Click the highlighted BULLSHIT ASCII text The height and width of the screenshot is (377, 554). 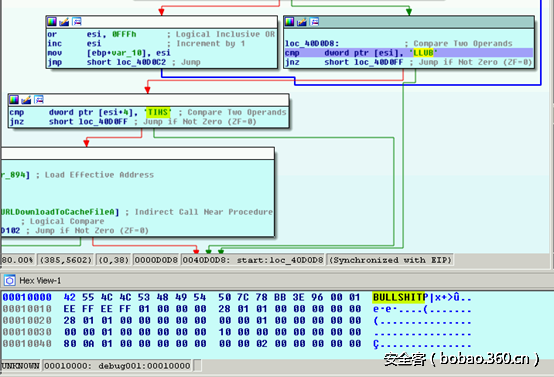(x=400, y=298)
